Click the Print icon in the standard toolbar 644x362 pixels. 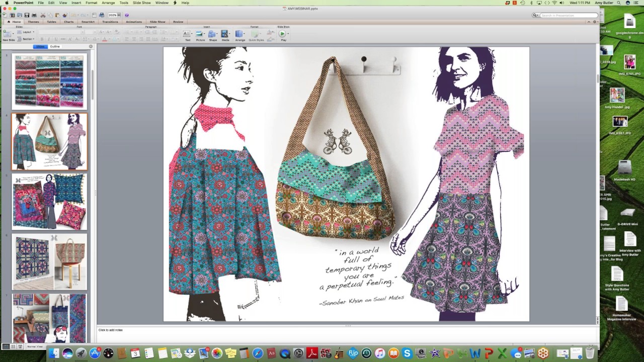(33, 15)
